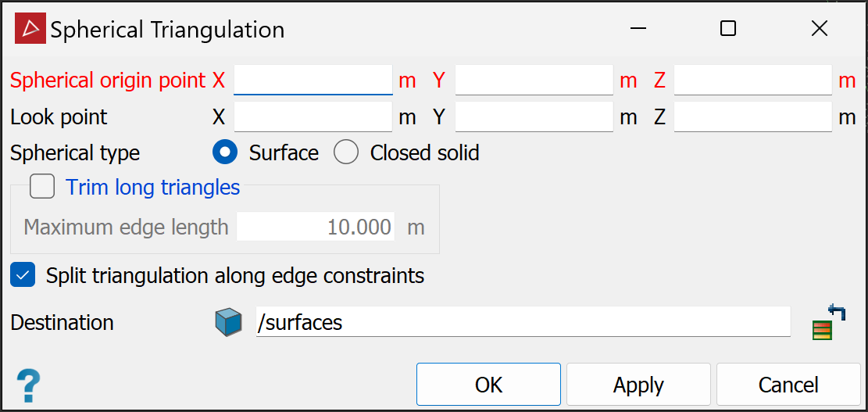Click the Look point Y field
Image resolution: width=868 pixels, height=412 pixels.
534,116
